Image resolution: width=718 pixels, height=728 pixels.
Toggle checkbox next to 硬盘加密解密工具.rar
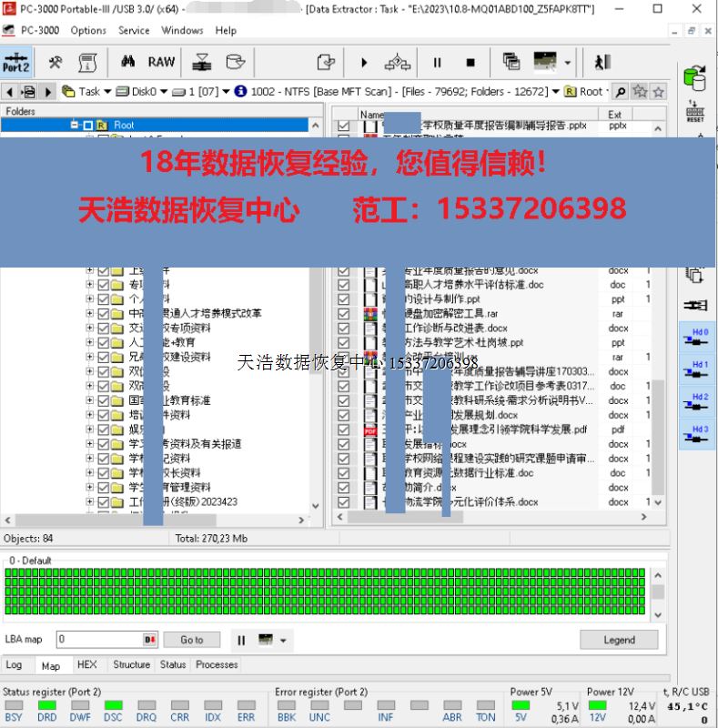[x=343, y=314]
